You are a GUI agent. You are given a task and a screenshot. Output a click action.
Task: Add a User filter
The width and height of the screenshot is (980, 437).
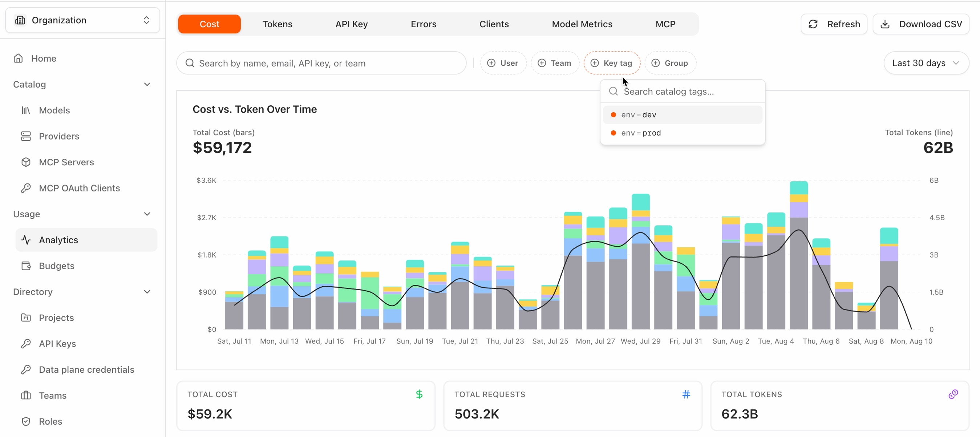[x=503, y=63]
